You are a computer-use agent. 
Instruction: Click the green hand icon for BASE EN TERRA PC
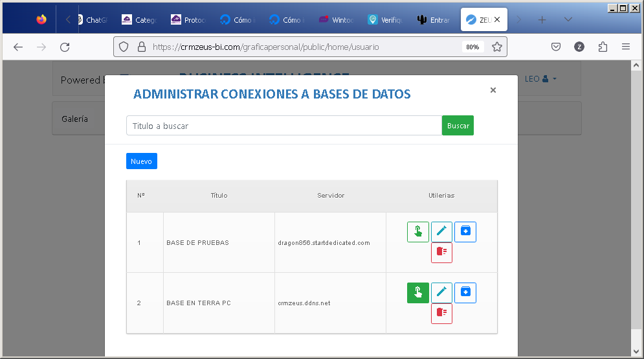[417, 293]
